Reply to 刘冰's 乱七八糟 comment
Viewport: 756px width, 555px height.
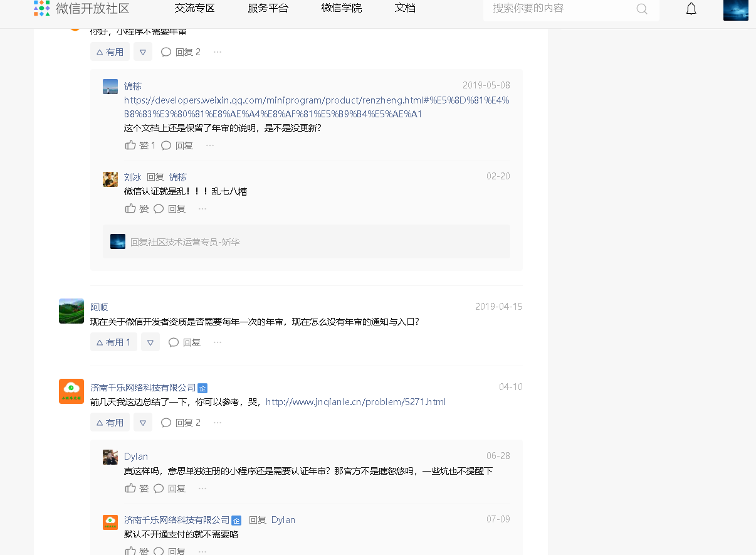click(170, 209)
